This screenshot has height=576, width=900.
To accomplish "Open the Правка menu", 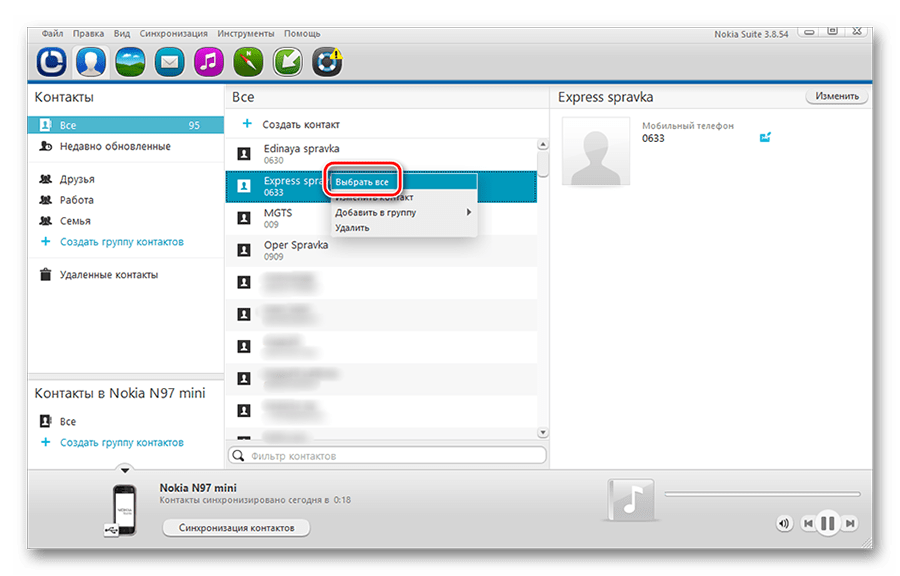I will point(88,33).
